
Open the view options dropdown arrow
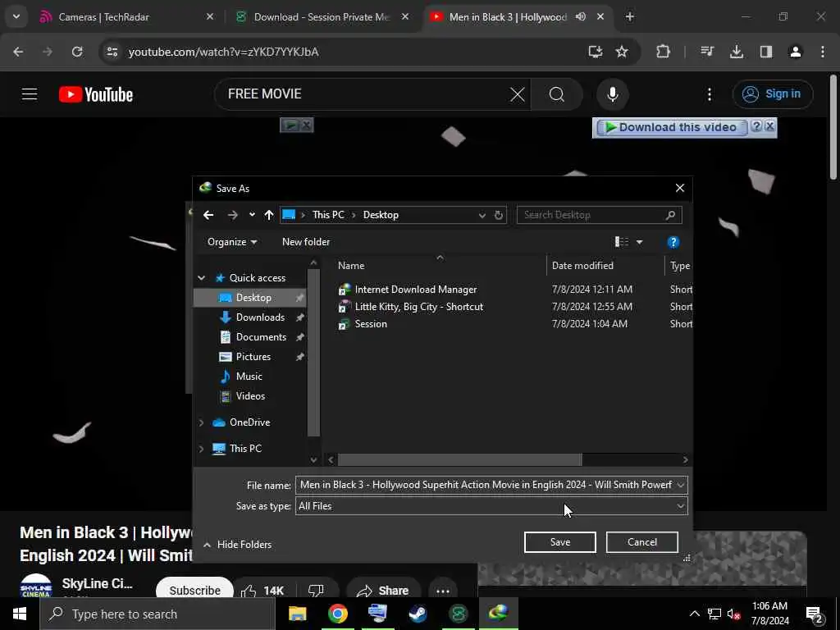click(x=639, y=242)
